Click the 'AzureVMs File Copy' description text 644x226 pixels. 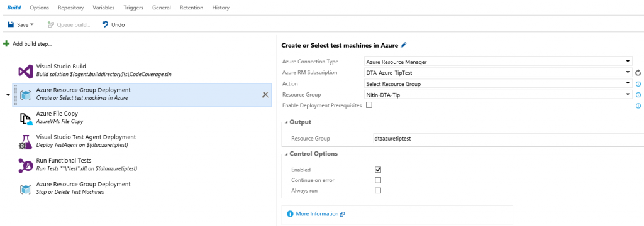[60, 121]
